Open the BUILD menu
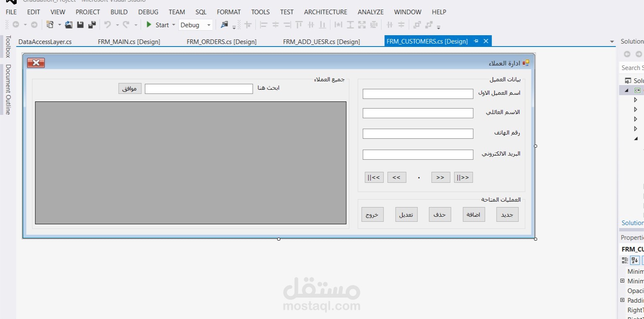This screenshot has width=644, height=319. [x=119, y=12]
